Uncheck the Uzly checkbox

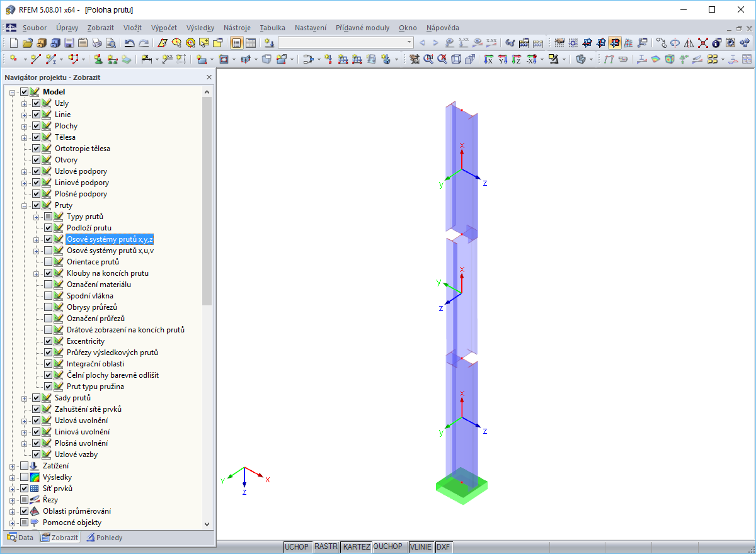37,103
